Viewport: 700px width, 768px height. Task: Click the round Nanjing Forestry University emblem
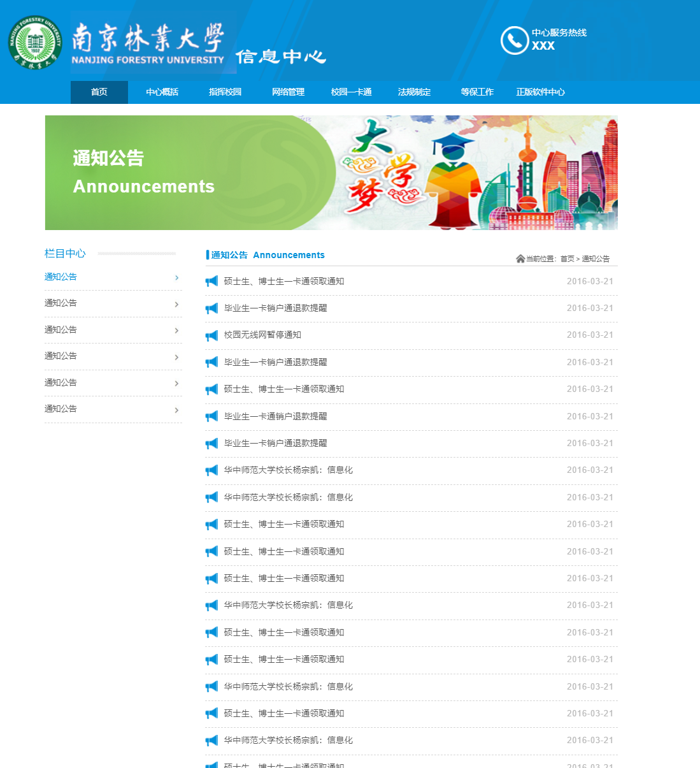tap(35, 43)
